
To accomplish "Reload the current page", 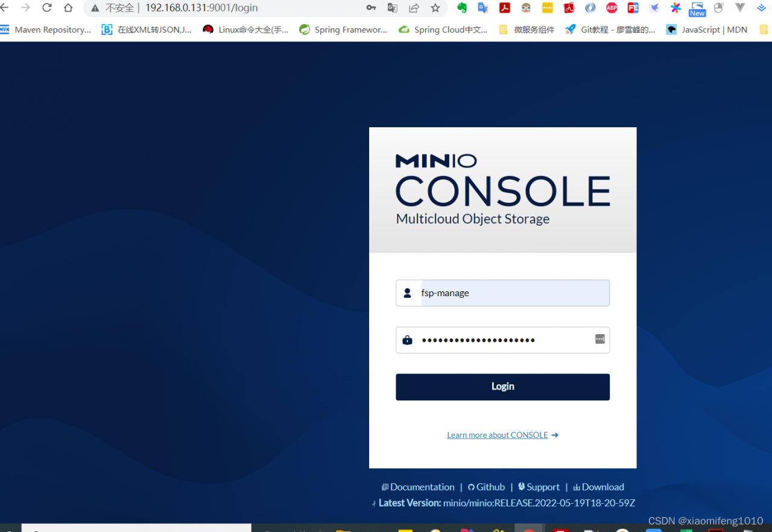I will (47, 8).
